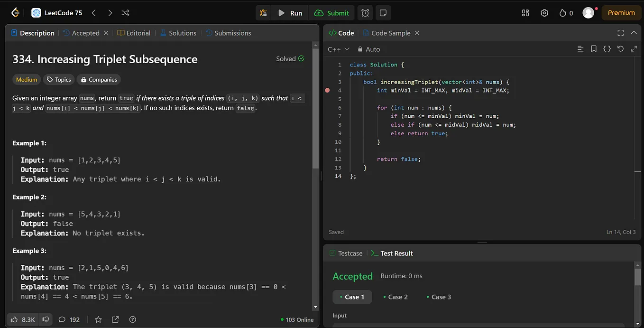Open the Testcase tab

[346, 253]
